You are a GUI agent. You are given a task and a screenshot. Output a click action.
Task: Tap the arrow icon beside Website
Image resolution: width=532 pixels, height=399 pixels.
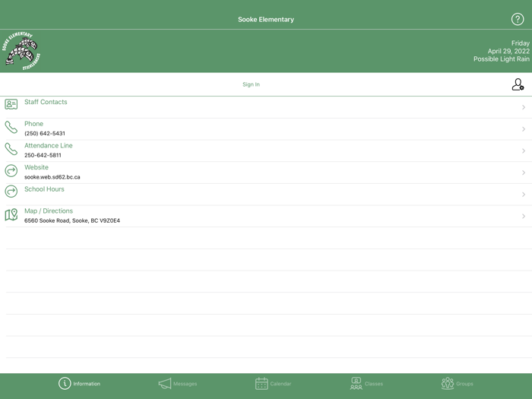point(11,171)
